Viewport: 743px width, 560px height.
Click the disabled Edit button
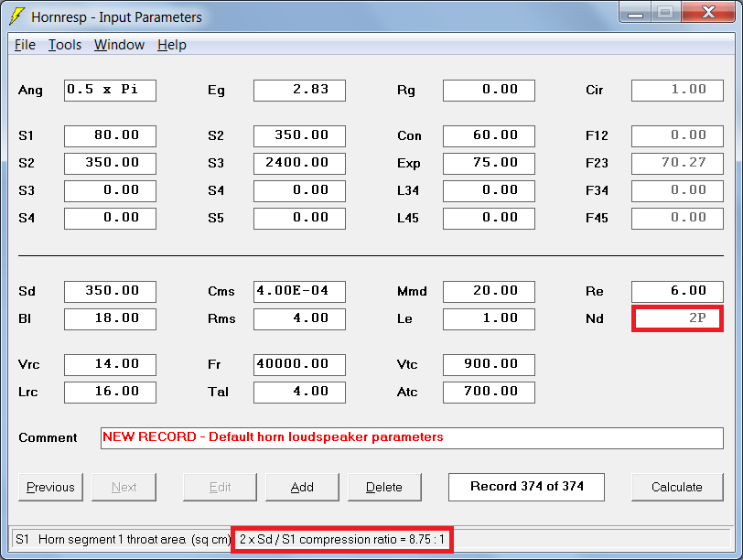coord(220,487)
